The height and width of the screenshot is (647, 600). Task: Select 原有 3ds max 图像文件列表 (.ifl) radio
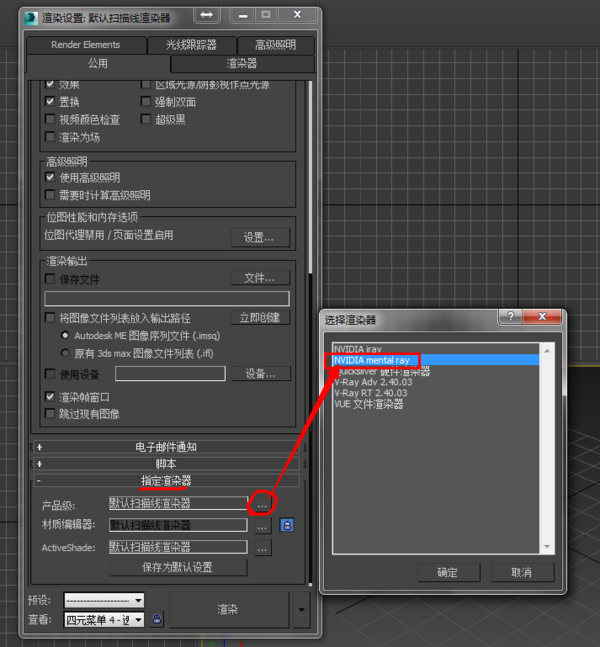click(x=65, y=353)
